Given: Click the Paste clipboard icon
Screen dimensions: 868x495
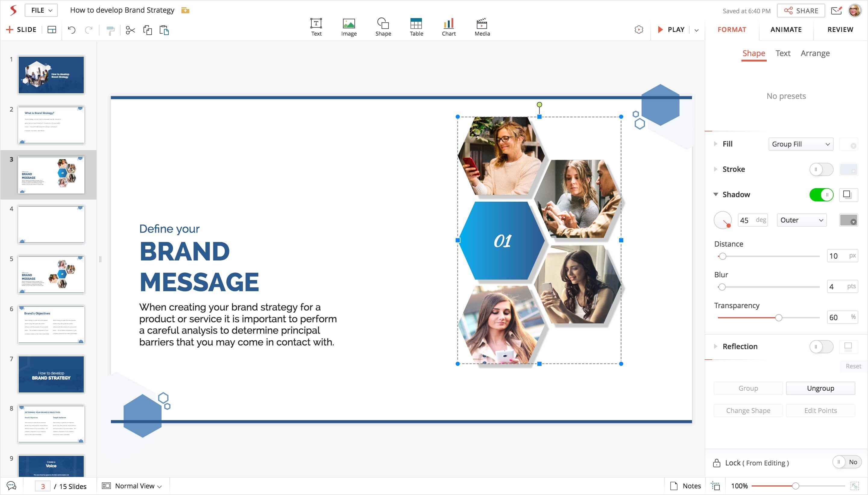Looking at the screenshot, I should [x=164, y=30].
